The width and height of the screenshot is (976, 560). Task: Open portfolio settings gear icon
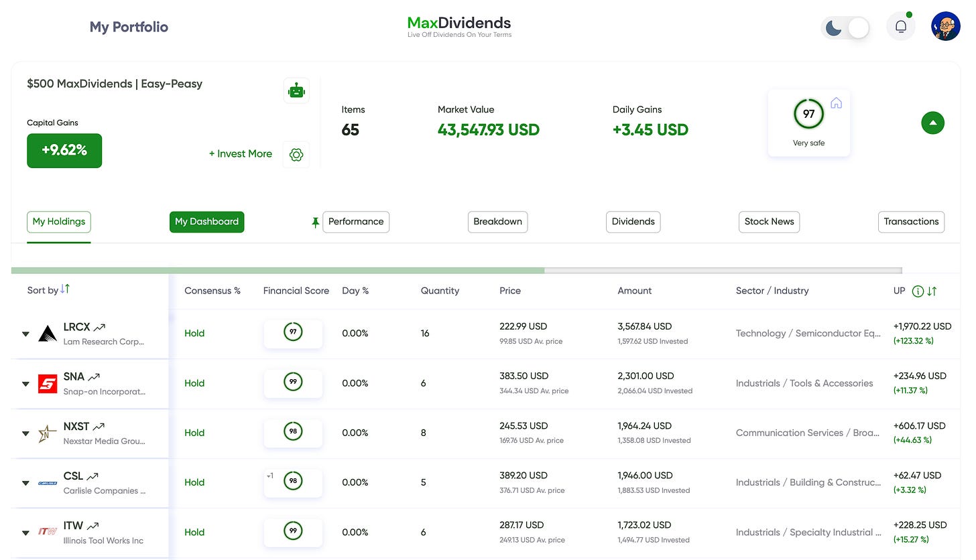click(296, 155)
